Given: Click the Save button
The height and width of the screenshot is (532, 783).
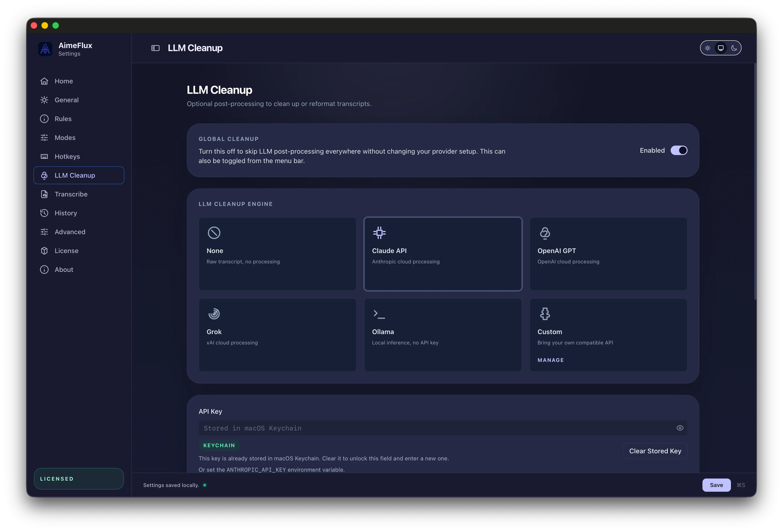Looking at the screenshot, I should pyautogui.click(x=716, y=486).
